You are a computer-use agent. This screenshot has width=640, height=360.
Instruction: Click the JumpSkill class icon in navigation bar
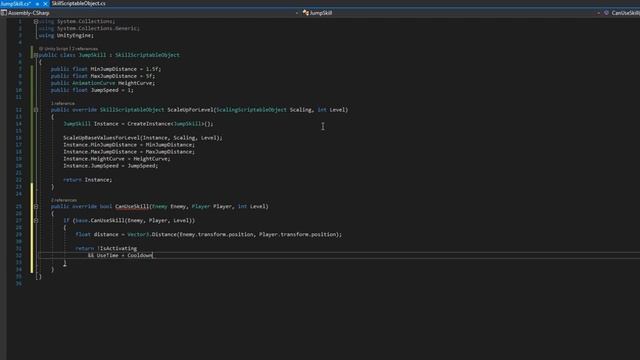click(x=305, y=13)
